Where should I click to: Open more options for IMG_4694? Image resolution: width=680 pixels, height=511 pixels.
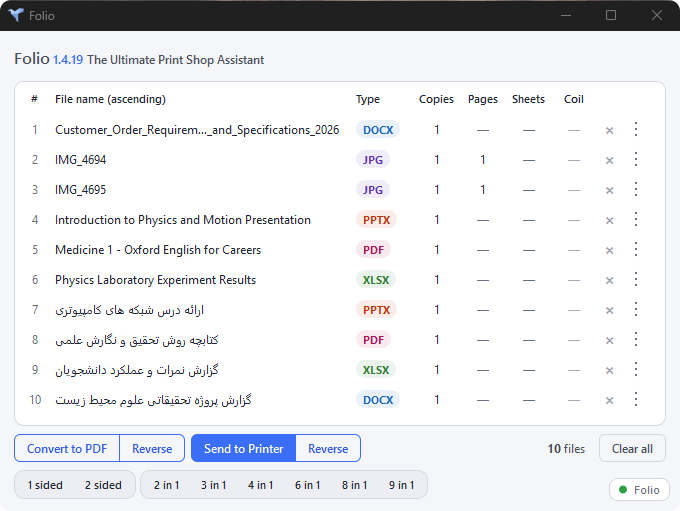[x=636, y=159]
